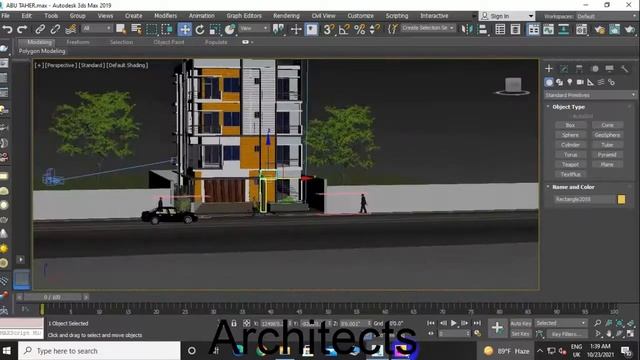Select Lights category in Create panel
Screen dimensions: 640x360
click(x=570, y=82)
